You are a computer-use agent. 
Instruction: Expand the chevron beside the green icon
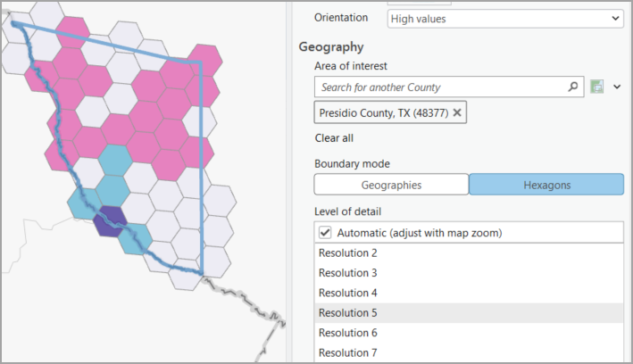(x=616, y=87)
